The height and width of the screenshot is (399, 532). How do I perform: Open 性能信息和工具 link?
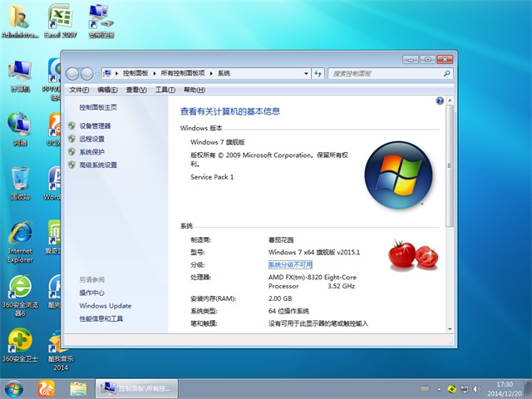101,318
